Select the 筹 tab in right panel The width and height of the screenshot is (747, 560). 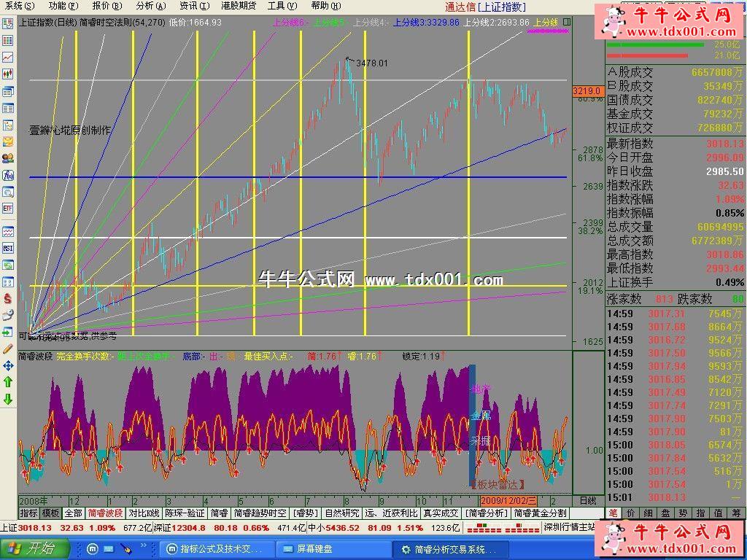737,513
